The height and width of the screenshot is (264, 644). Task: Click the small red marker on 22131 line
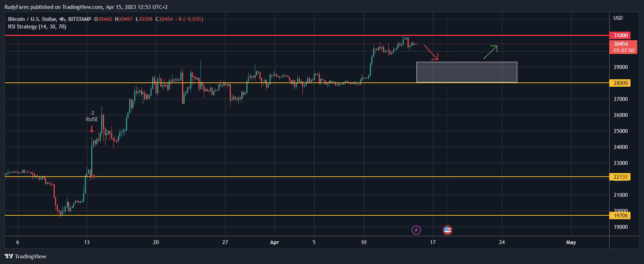point(93,176)
